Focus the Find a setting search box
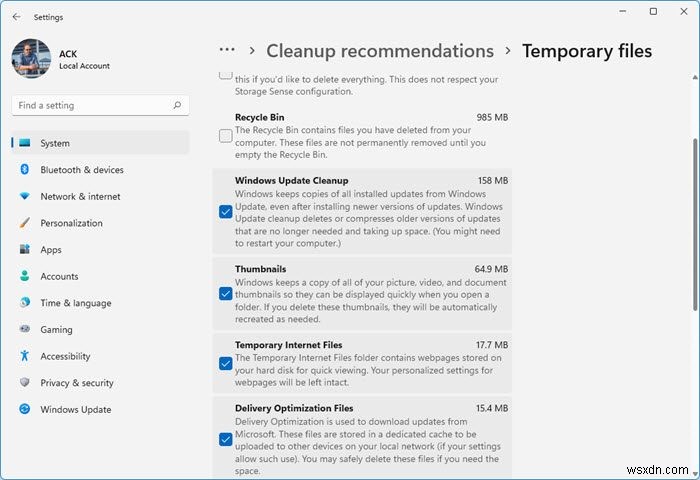Screen dimensions: 700x480 pos(90,105)
